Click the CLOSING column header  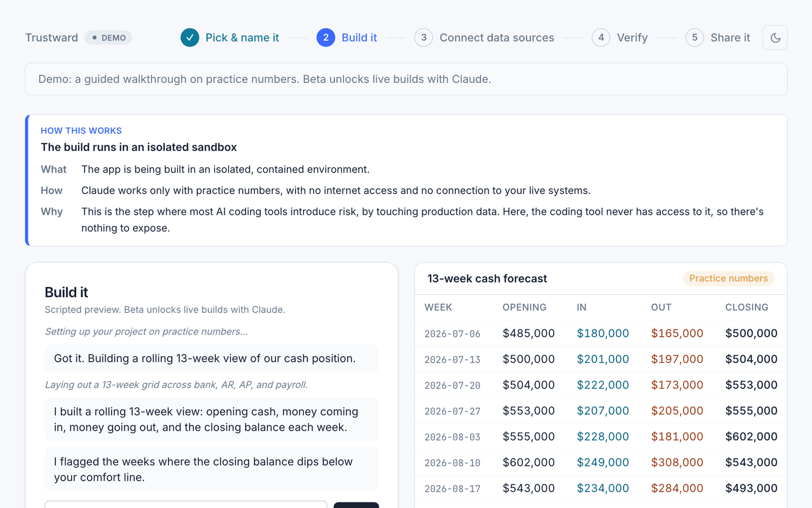pyautogui.click(x=747, y=307)
